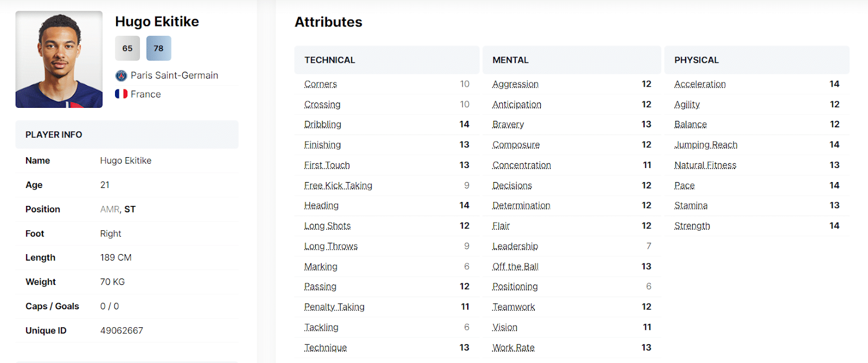Open the potential ability badge showing 78
The height and width of the screenshot is (363, 868).
tap(158, 48)
